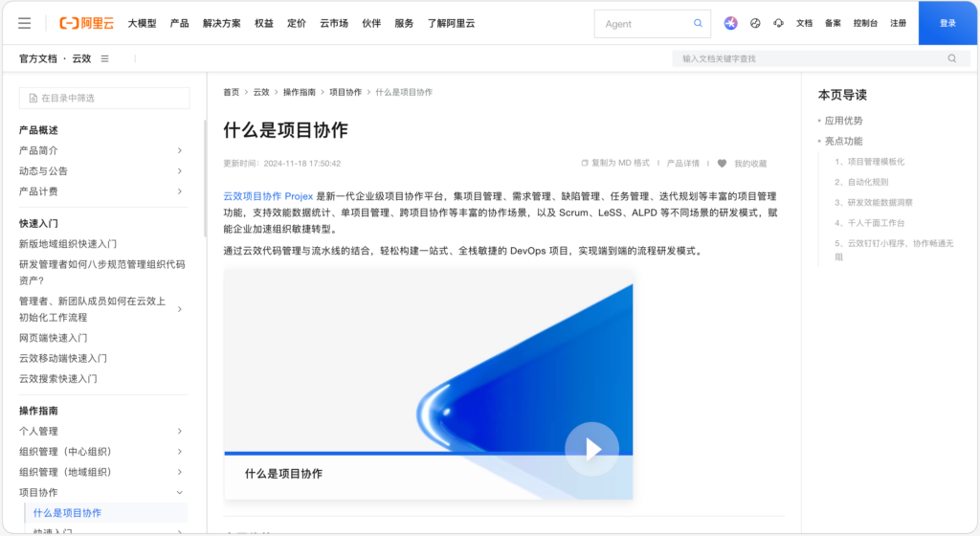Viewport: 980px width, 536px height.
Task: Open the 定价 menu
Action: click(x=297, y=24)
